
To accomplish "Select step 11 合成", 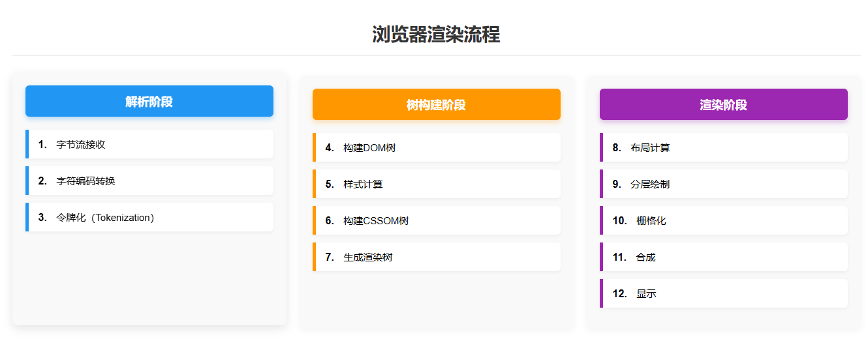I will pyautogui.click(x=724, y=257).
